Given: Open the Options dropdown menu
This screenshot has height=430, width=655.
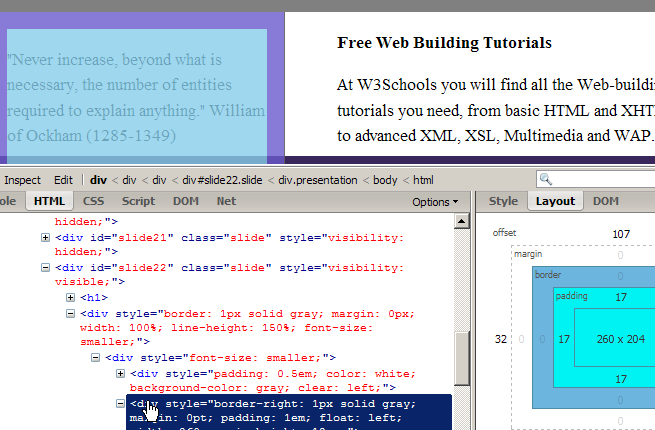Looking at the screenshot, I should click(435, 201).
